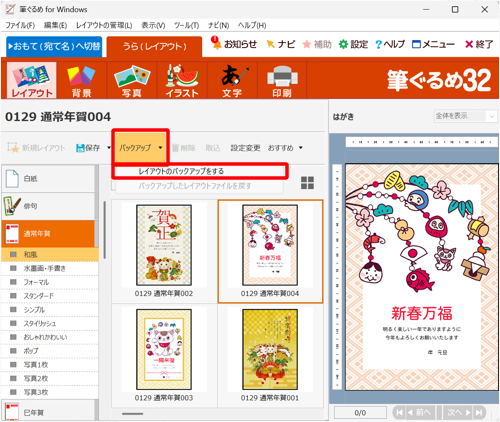Screen dimensions: 500x422
Task: Open the 全体を表示 zoom combo box
Action: (465, 116)
